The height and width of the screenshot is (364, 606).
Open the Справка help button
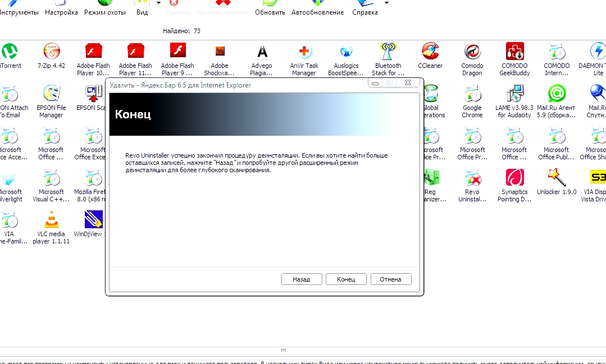365,8
